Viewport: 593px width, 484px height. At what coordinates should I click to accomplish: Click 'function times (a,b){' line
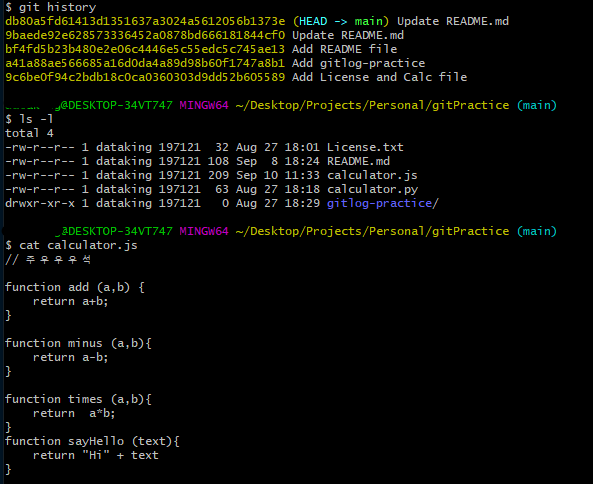coord(78,399)
